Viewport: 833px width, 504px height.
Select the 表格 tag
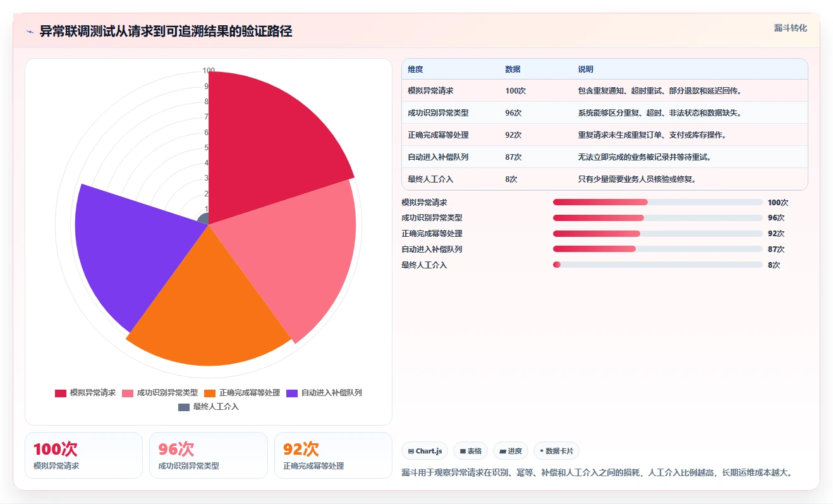click(470, 451)
